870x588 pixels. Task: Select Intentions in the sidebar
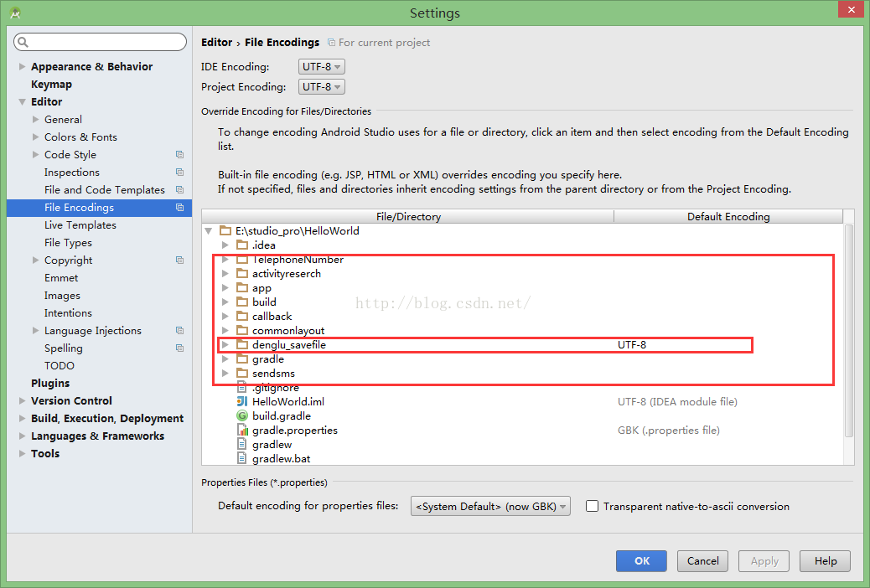click(68, 313)
